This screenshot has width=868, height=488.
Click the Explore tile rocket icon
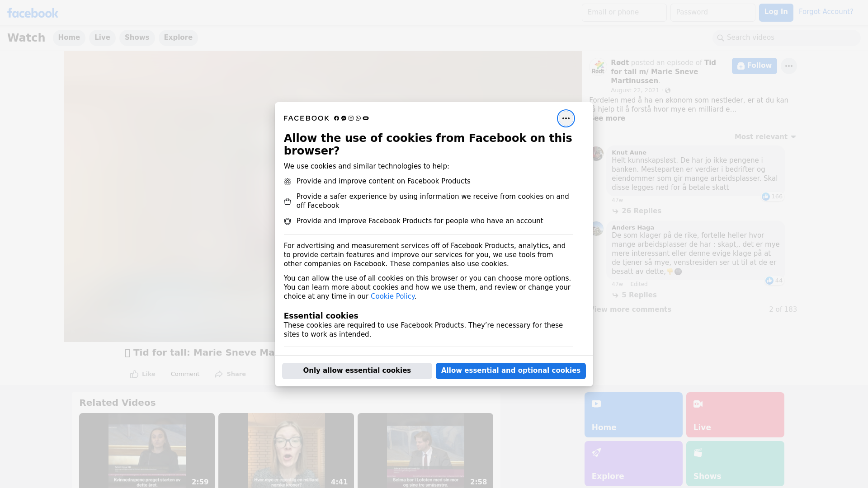point(596,453)
